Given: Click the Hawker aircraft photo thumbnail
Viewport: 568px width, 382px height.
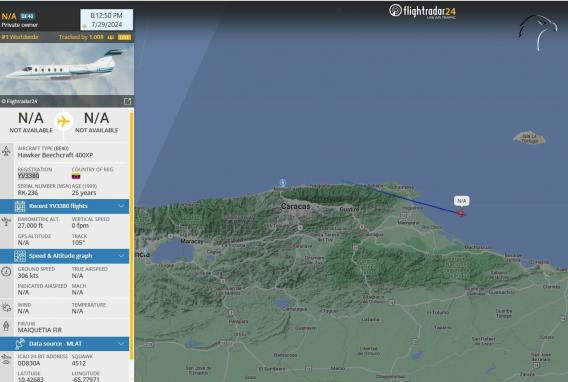Looking at the screenshot, I should pyautogui.click(x=67, y=69).
